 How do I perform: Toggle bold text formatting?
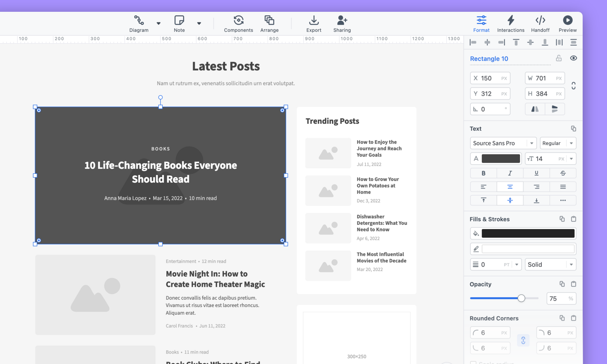(x=483, y=173)
